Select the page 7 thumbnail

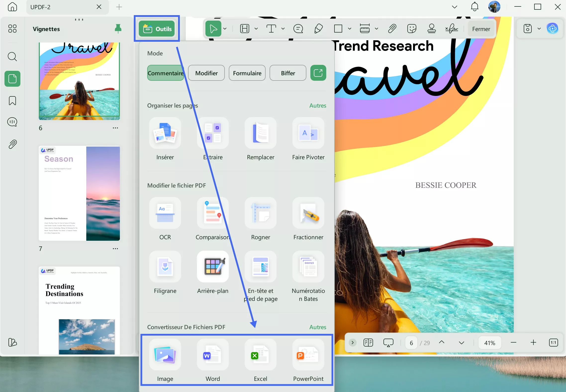(x=79, y=194)
